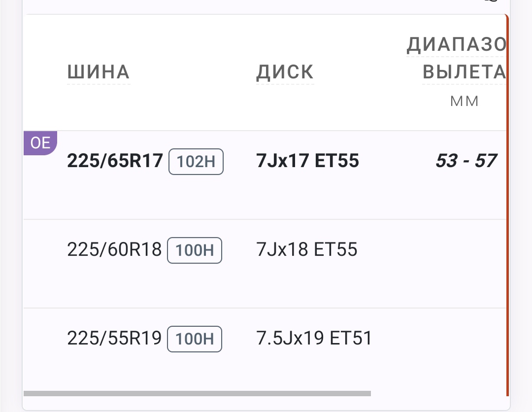The width and height of the screenshot is (532, 412).
Task: Select the 225/55R19 tire size
Action: [x=114, y=339]
